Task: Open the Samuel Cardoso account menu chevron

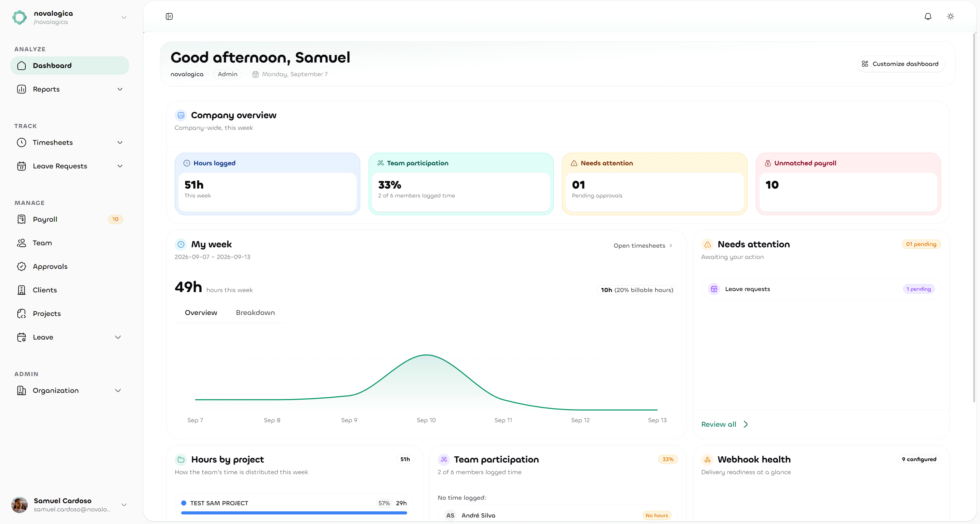Action: click(x=124, y=505)
